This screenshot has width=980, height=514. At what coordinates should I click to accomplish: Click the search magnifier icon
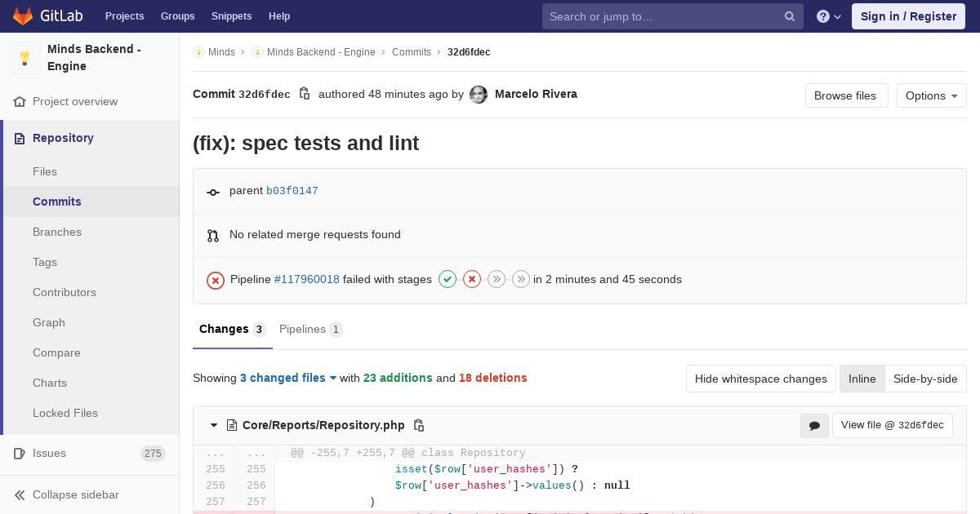tap(790, 16)
